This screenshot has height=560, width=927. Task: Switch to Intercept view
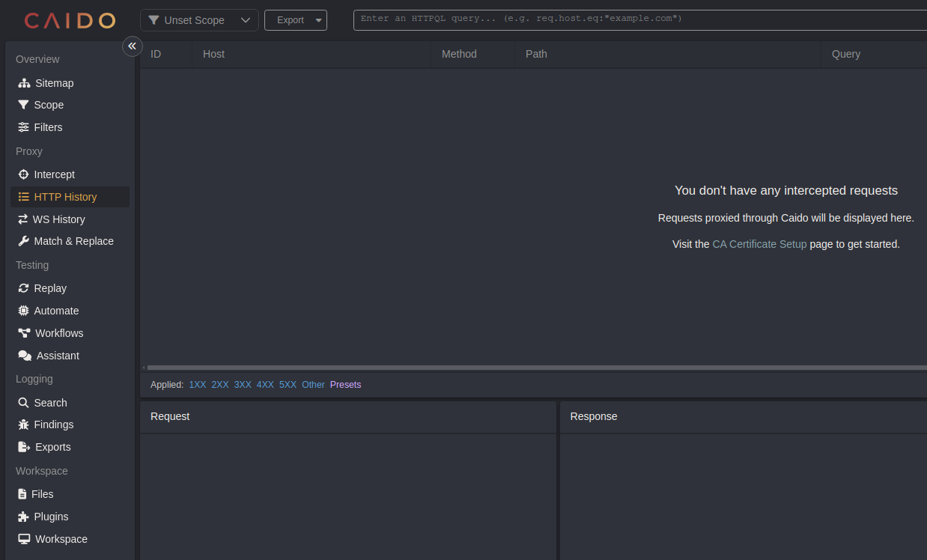(70, 174)
